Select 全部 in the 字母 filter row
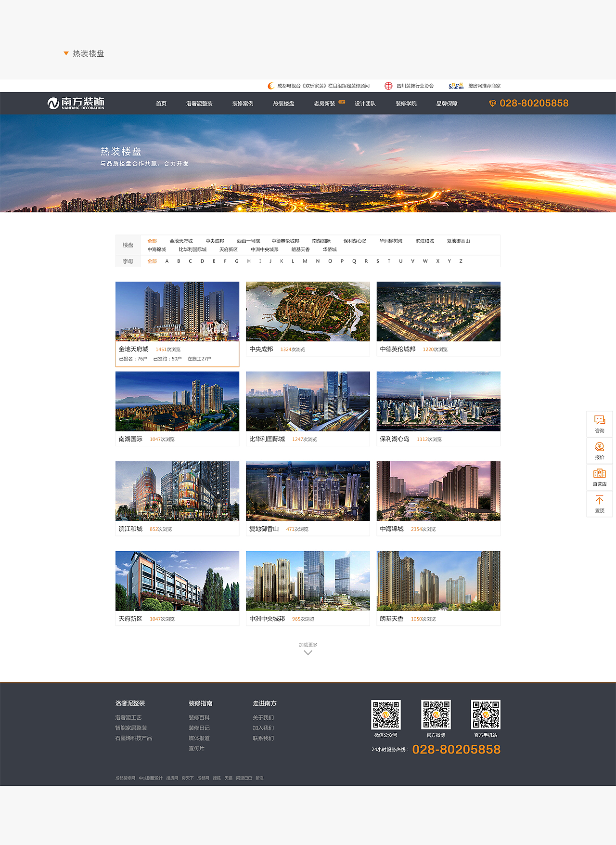Screen dimensions: 616x845 click(152, 261)
